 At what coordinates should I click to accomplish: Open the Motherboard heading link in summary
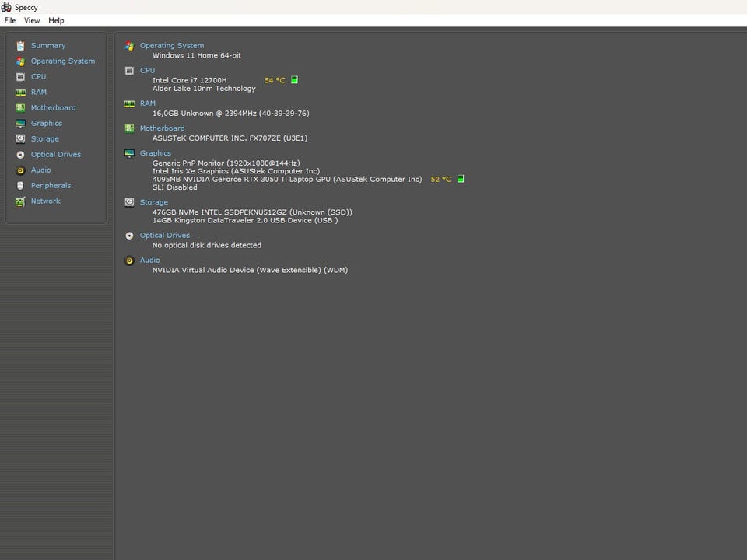162,128
